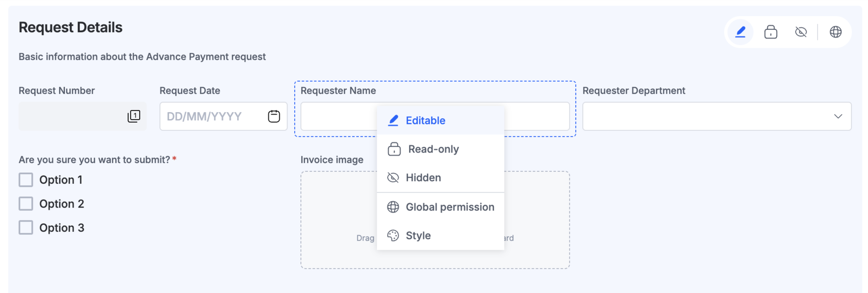Open the calendar picker in Request Date
868x293 pixels.
pos(274,116)
